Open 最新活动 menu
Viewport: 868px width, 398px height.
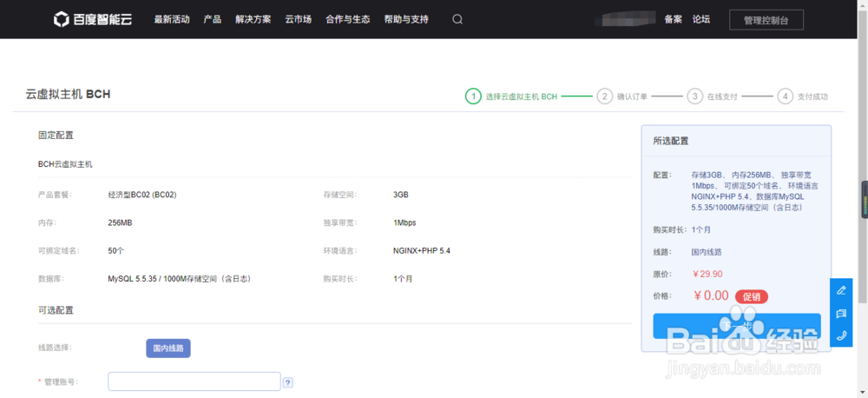pos(172,19)
